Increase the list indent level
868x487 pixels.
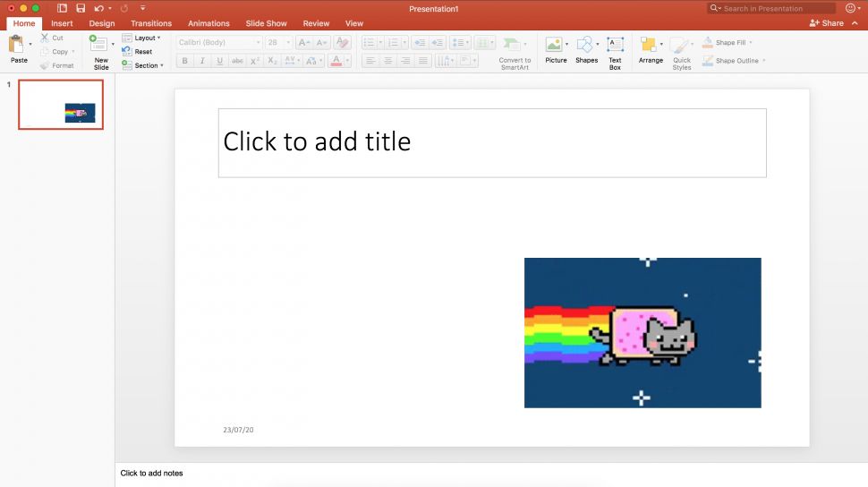point(438,43)
